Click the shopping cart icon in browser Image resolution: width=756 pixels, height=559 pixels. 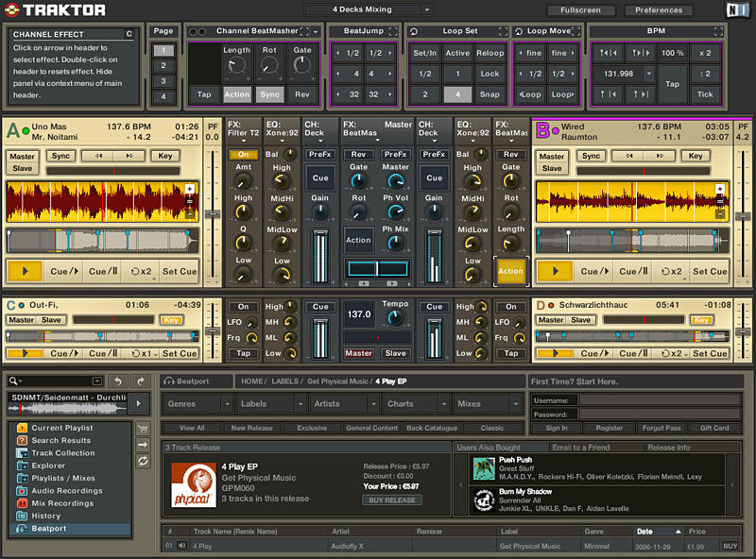pyautogui.click(x=144, y=428)
